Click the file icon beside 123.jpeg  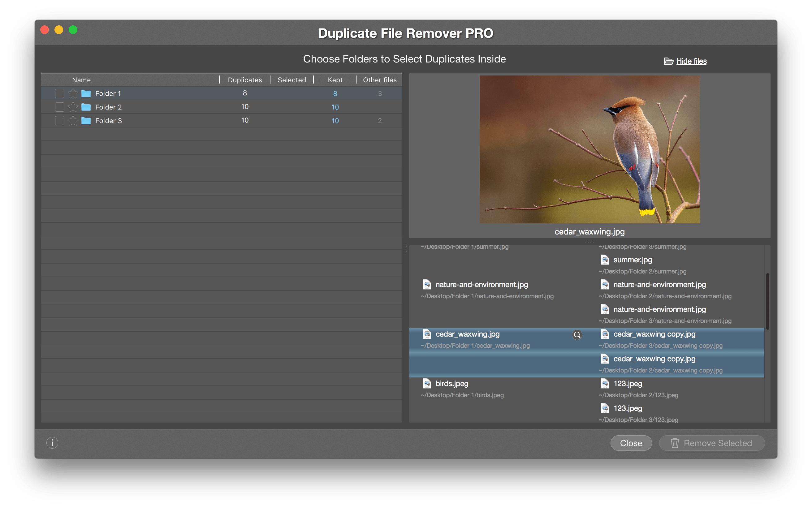pos(604,383)
